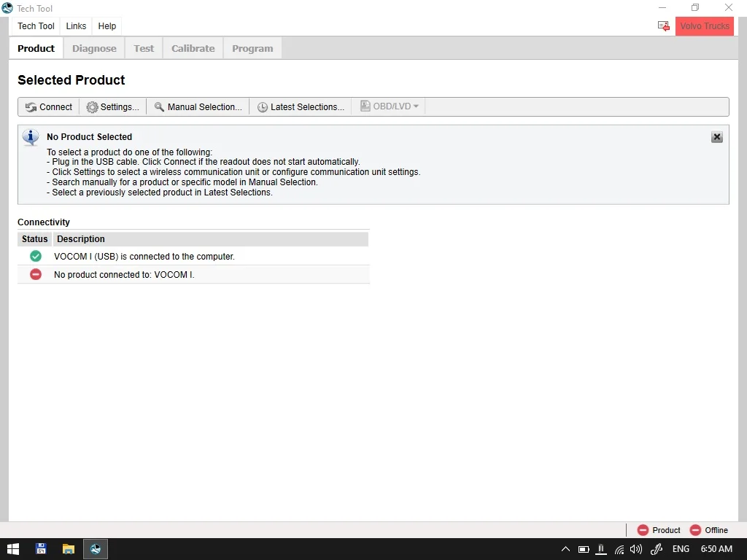This screenshot has height=560, width=747.
Task: Click the green VOCOM connected status icon
Action: pyautogui.click(x=36, y=256)
